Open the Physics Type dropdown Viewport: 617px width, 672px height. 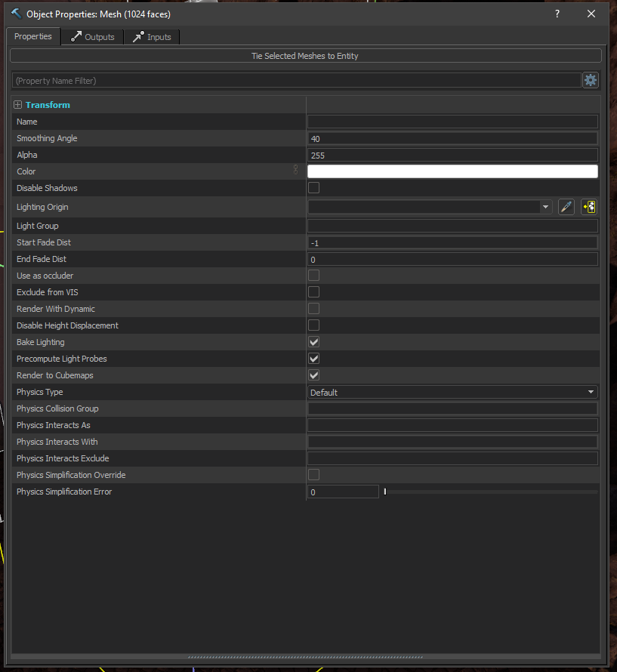point(452,392)
